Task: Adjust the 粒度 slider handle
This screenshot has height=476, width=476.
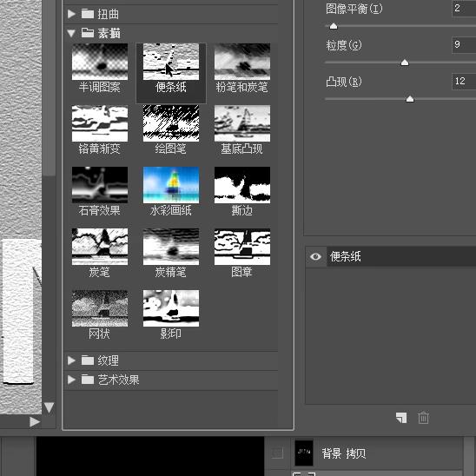Action: coord(405,63)
